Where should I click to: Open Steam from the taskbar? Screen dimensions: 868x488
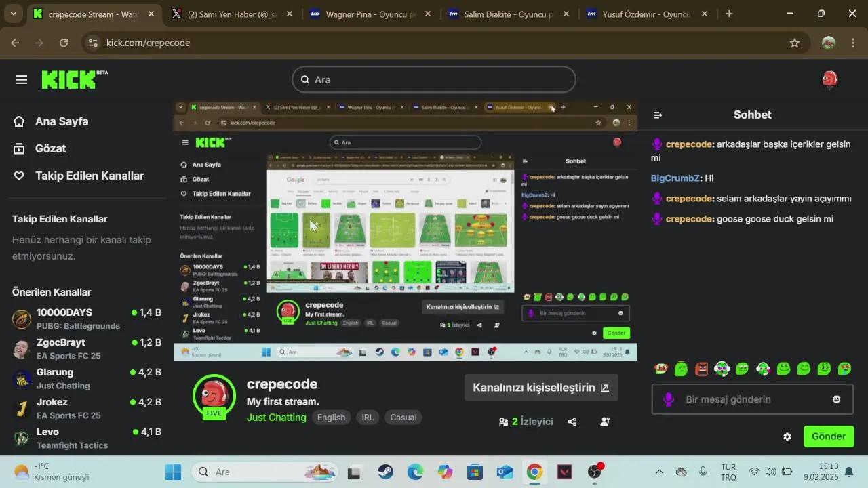(385, 472)
